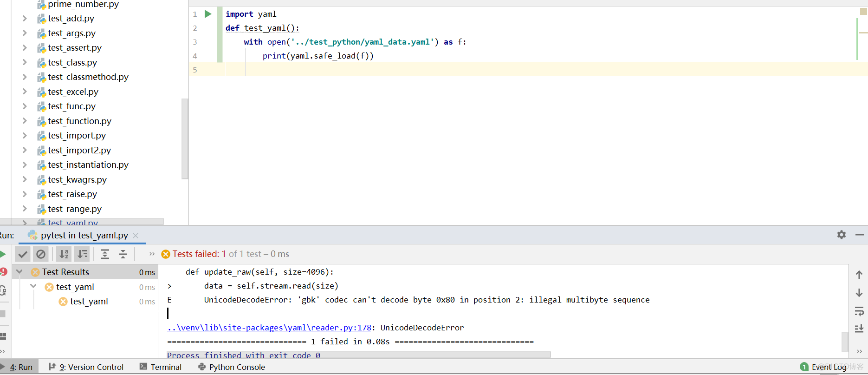Toggle soft-wrap in console output

tap(859, 311)
